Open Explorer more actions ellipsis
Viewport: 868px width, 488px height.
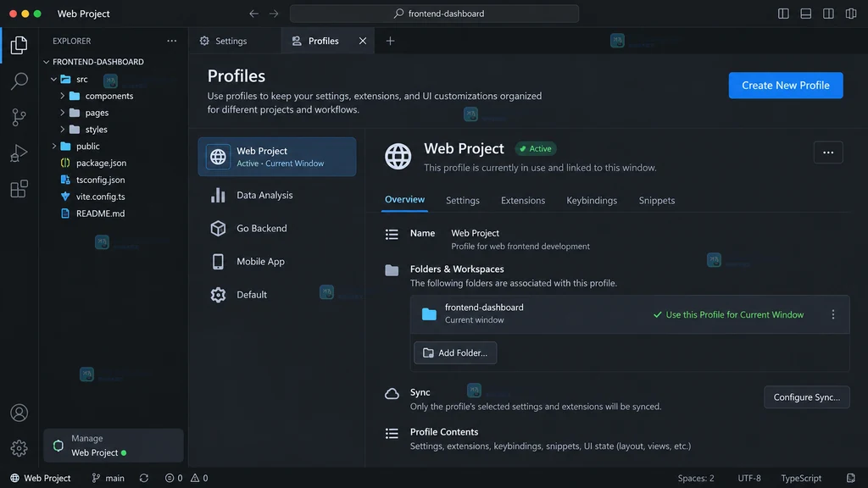(171, 41)
